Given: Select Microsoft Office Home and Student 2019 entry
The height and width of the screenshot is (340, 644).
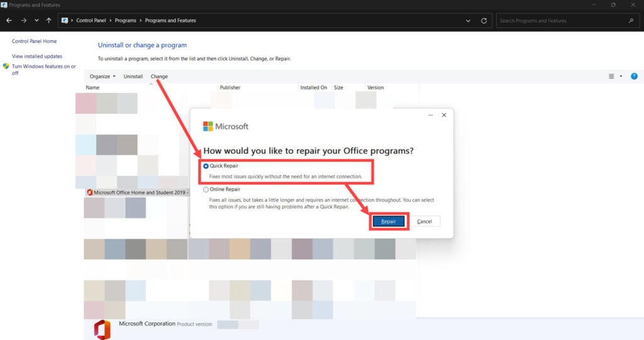Looking at the screenshot, I should (137, 193).
